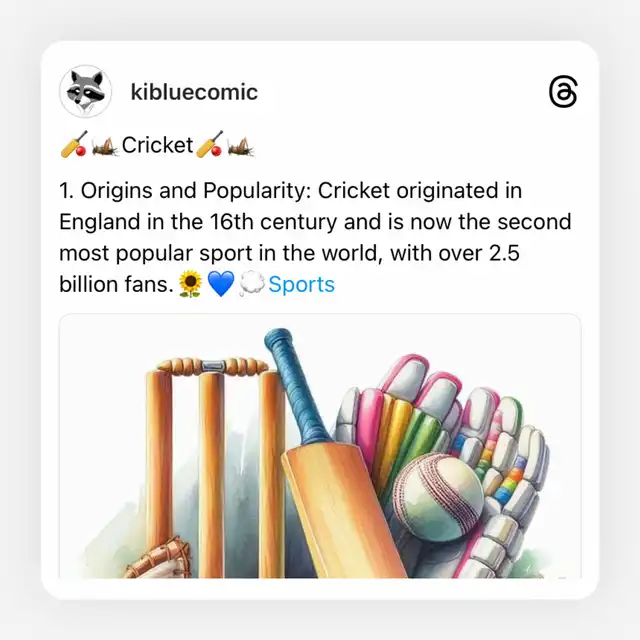The width and height of the screenshot is (640, 640).
Task: Click the blue heart emoji
Action: pyautogui.click(x=221, y=285)
